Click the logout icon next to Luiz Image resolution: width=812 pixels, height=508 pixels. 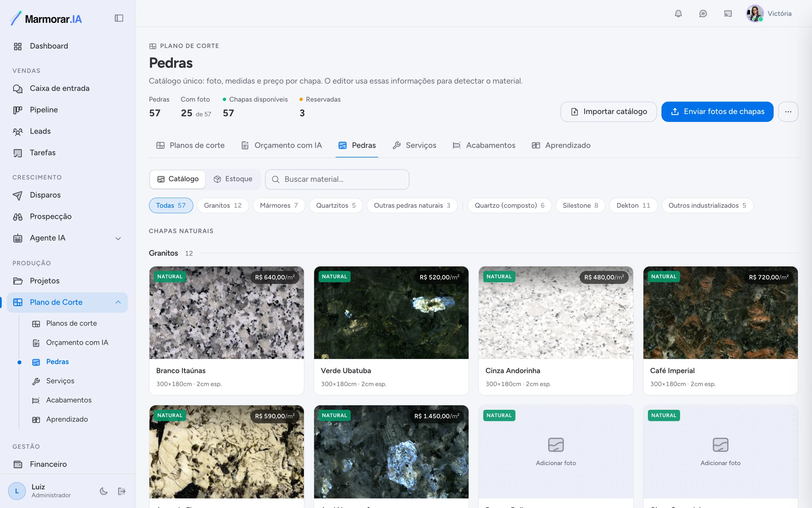122,491
